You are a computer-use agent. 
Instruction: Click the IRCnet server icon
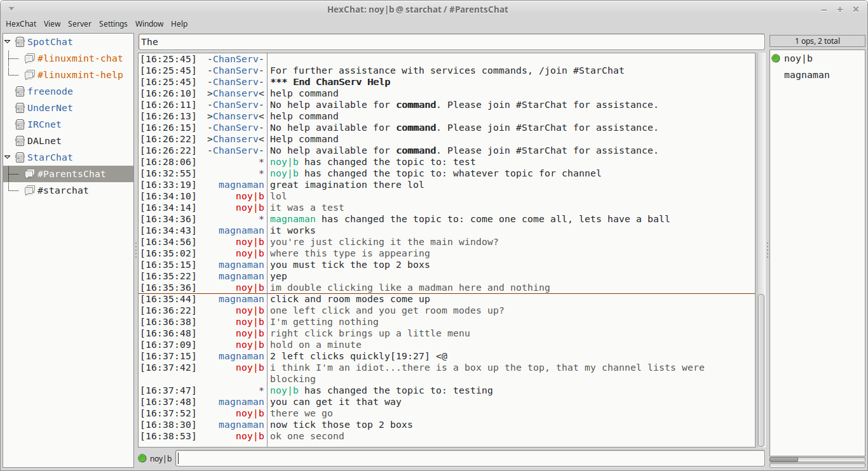point(20,124)
